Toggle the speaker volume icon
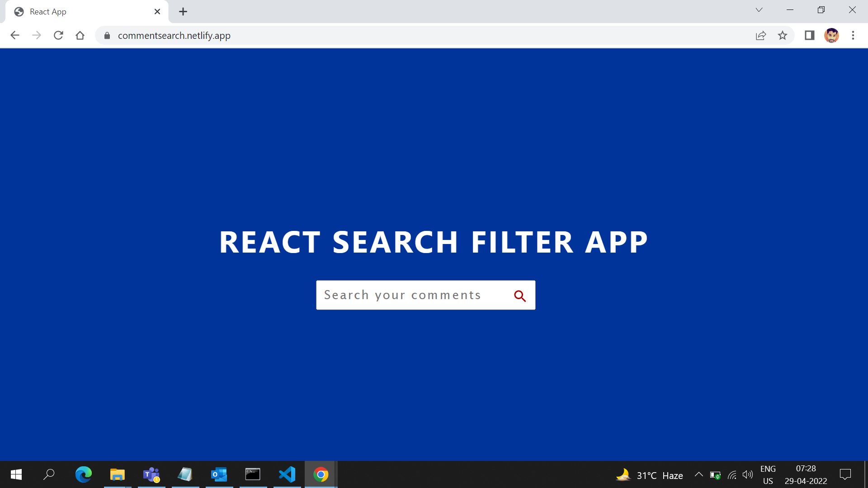This screenshot has width=868, height=488. point(747,474)
